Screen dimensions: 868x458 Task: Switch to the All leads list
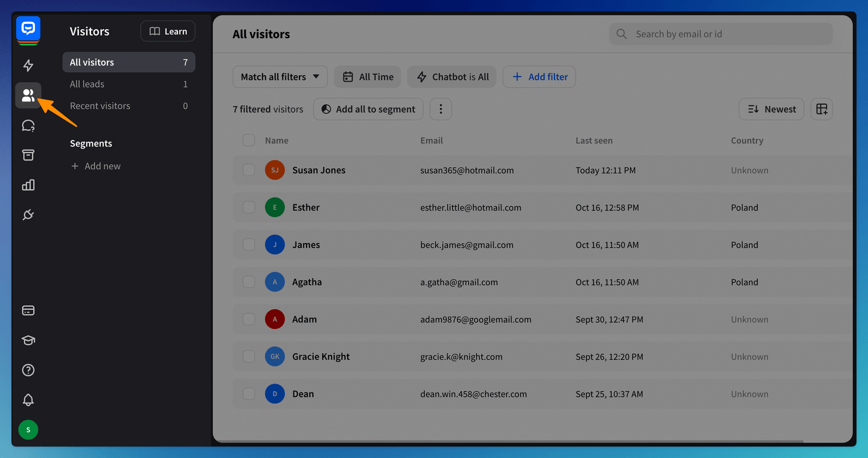click(x=129, y=84)
